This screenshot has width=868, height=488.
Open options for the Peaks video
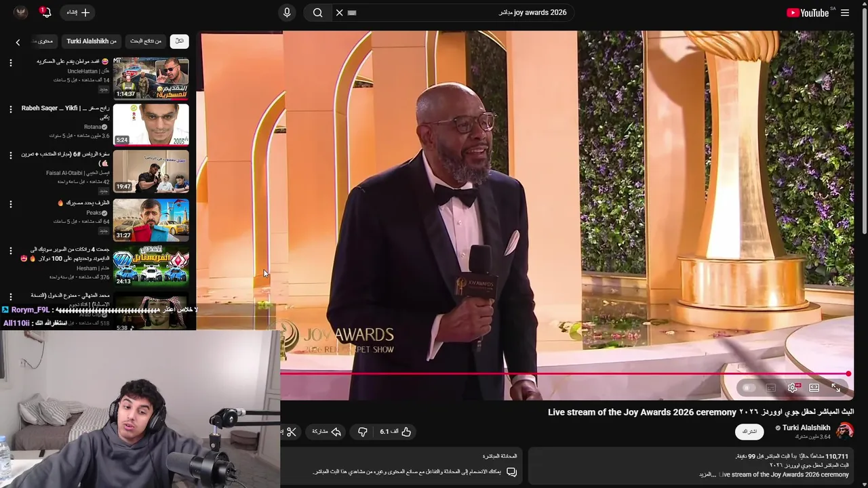[10, 203]
